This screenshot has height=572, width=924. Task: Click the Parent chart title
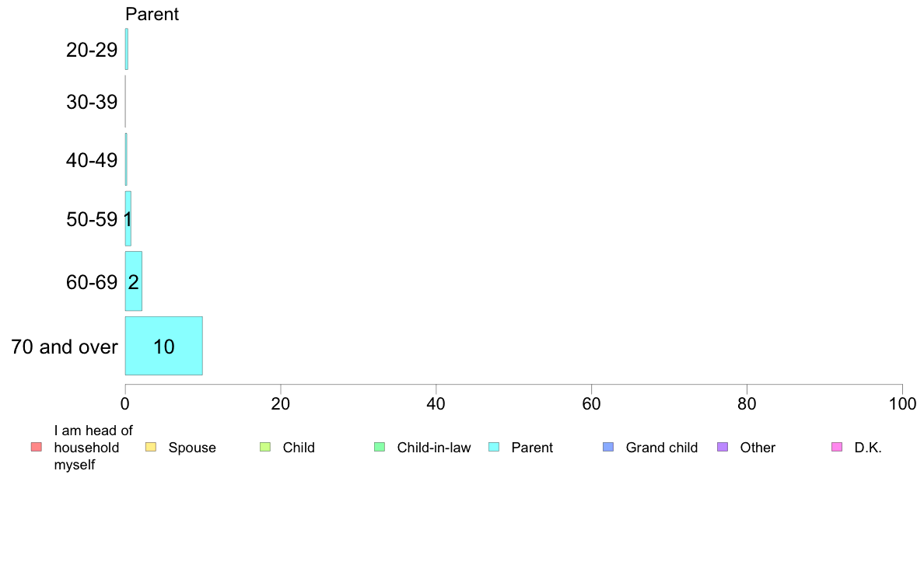point(152,14)
